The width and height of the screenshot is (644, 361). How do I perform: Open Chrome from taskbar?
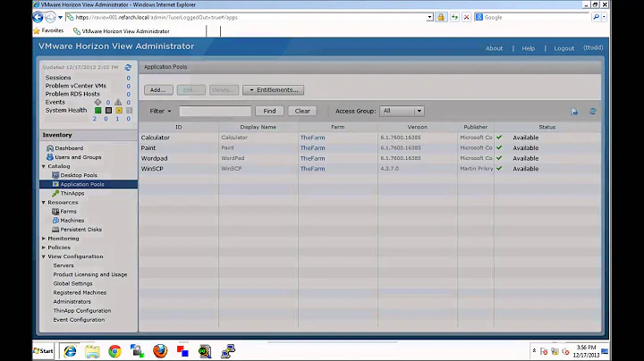(115, 351)
